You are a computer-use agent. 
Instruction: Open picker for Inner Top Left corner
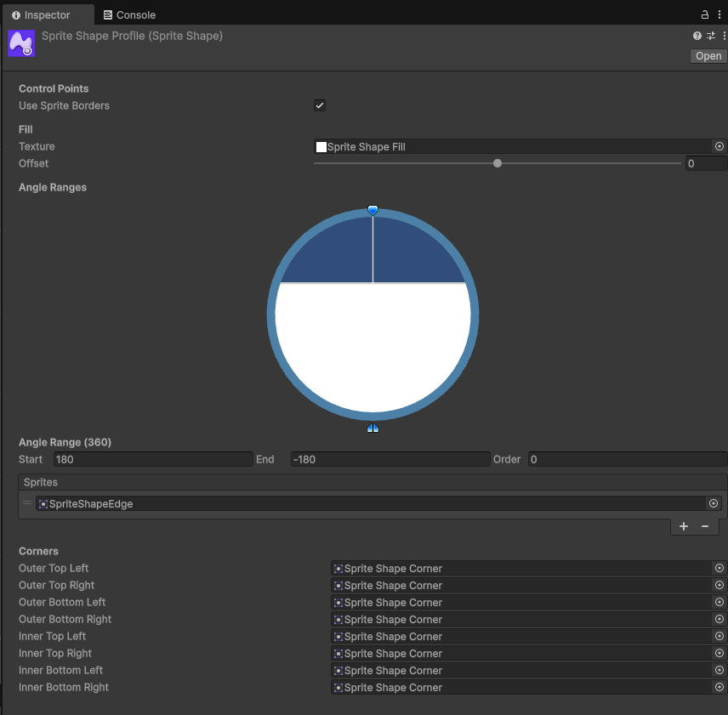pos(719,637)
